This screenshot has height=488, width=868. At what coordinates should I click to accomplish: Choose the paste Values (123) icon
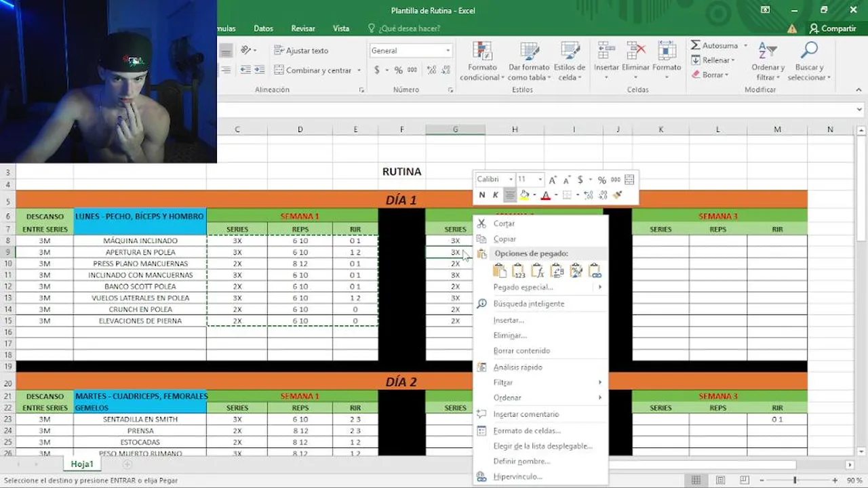519,271
